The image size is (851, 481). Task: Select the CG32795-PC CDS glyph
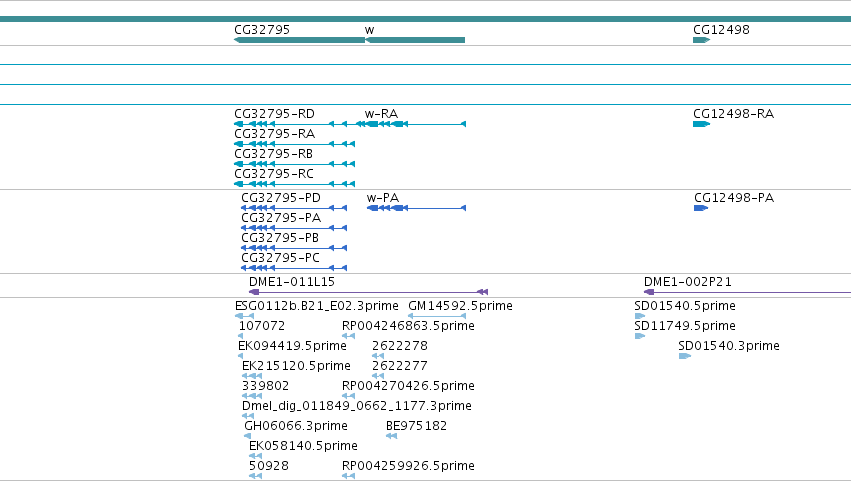[x=294, y=268]
